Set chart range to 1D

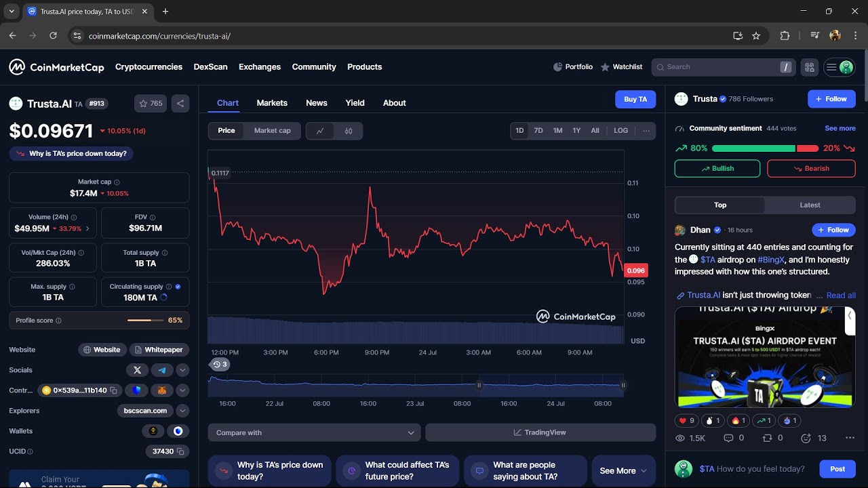[x=519, y=131]
